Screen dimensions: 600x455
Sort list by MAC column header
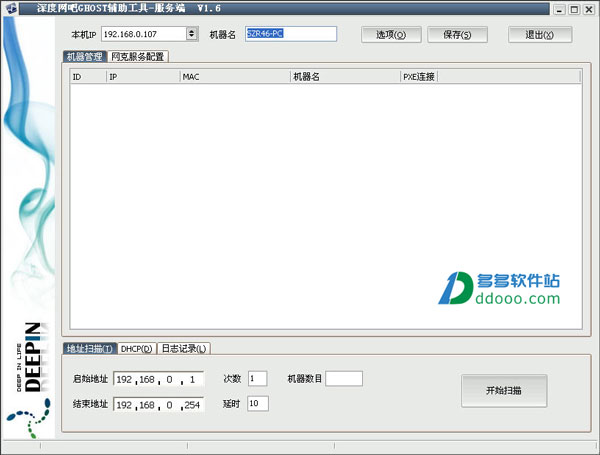235,77
